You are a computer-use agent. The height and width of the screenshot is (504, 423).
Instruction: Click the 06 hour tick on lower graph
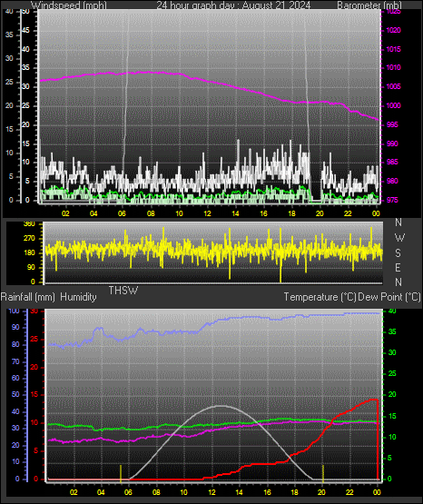128,492
